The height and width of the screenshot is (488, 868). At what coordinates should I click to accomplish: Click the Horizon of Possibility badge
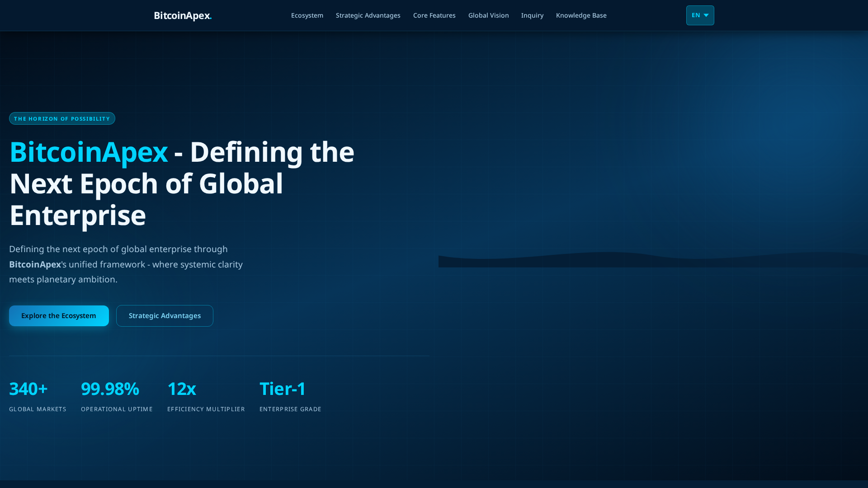coord(62,118)
